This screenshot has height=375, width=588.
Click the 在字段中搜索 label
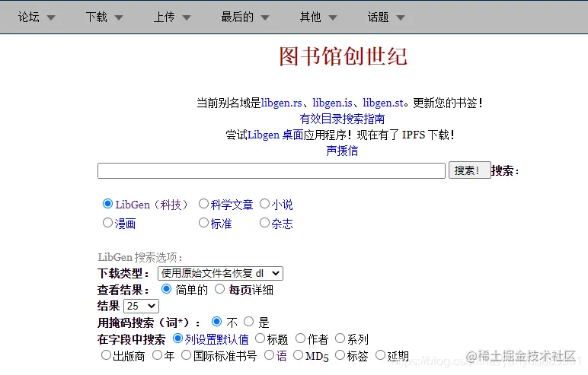pyautogui.click(x=131, y=339)
